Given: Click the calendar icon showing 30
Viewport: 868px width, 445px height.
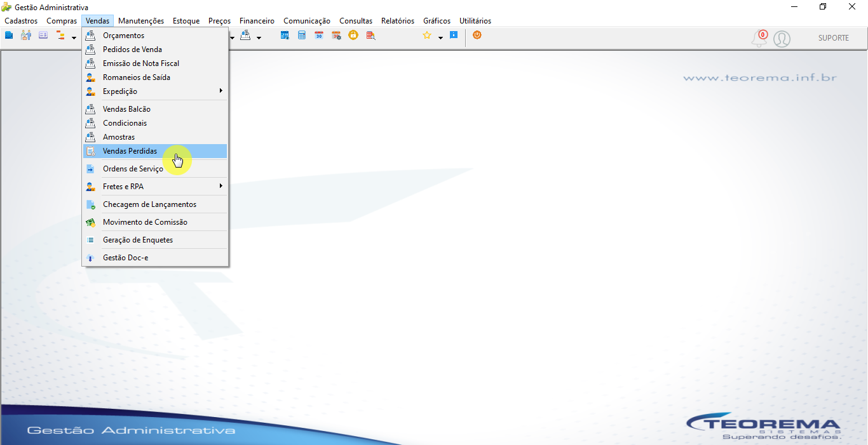Looking at the screenshot, I should (319, 36).
